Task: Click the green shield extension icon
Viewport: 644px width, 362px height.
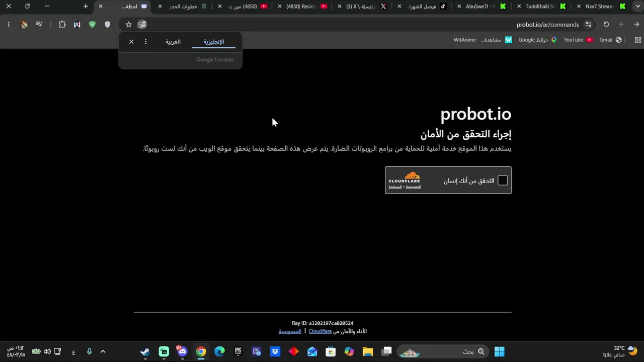Action: 92,24
